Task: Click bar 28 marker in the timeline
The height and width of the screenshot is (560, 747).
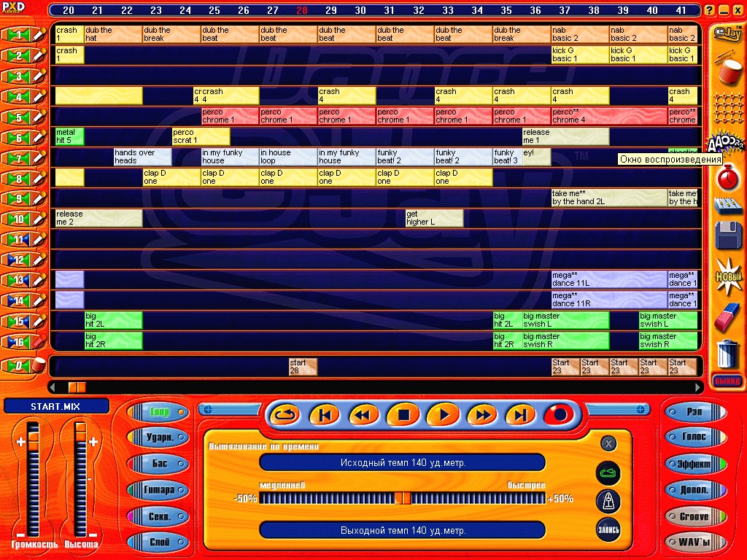Action: click(301, 11)
